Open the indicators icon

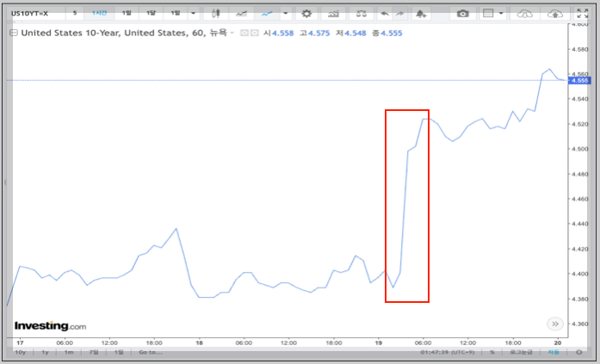click(x=333, y=14)
